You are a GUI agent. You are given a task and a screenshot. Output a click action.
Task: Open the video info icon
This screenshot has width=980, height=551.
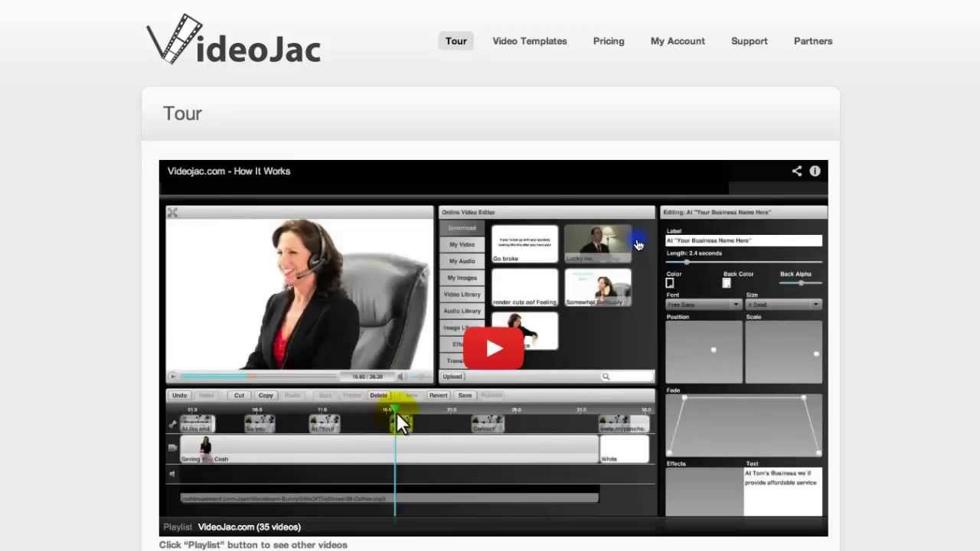click(x=815, y=171)
